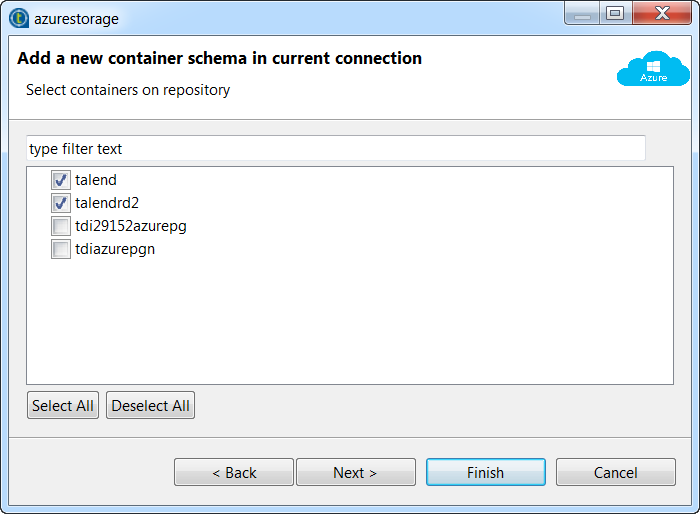Highlight the talendrd2 container name
The height and width of the screenshot is (514, 700).
(x=107, y=203)
